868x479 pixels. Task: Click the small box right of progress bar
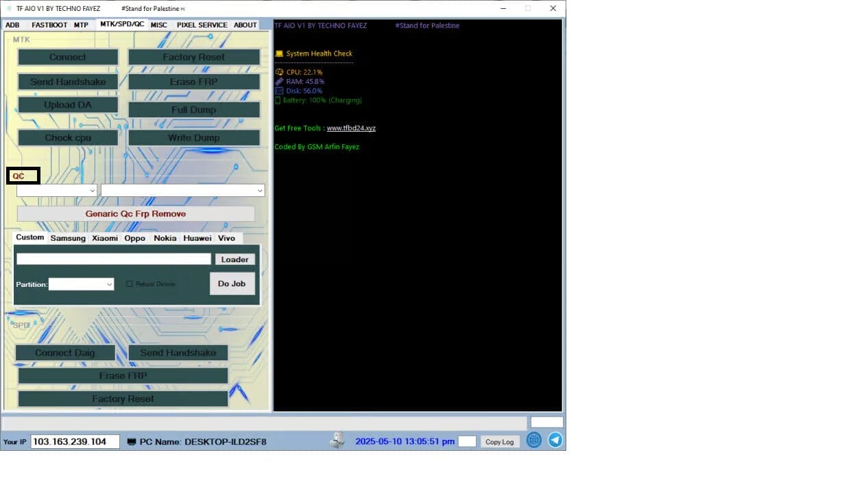click(547, 422)
